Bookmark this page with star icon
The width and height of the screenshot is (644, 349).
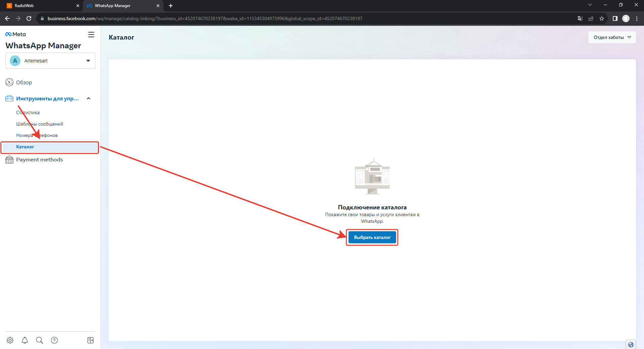click(602, 18)
